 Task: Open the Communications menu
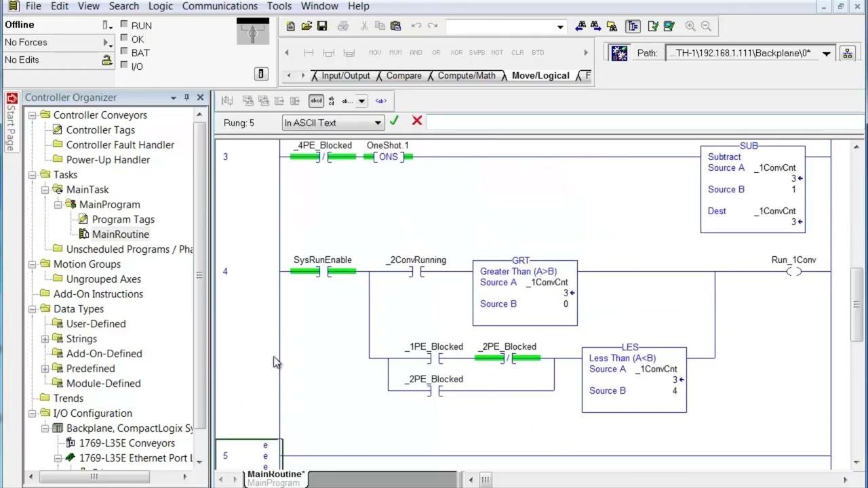[220, 6]
